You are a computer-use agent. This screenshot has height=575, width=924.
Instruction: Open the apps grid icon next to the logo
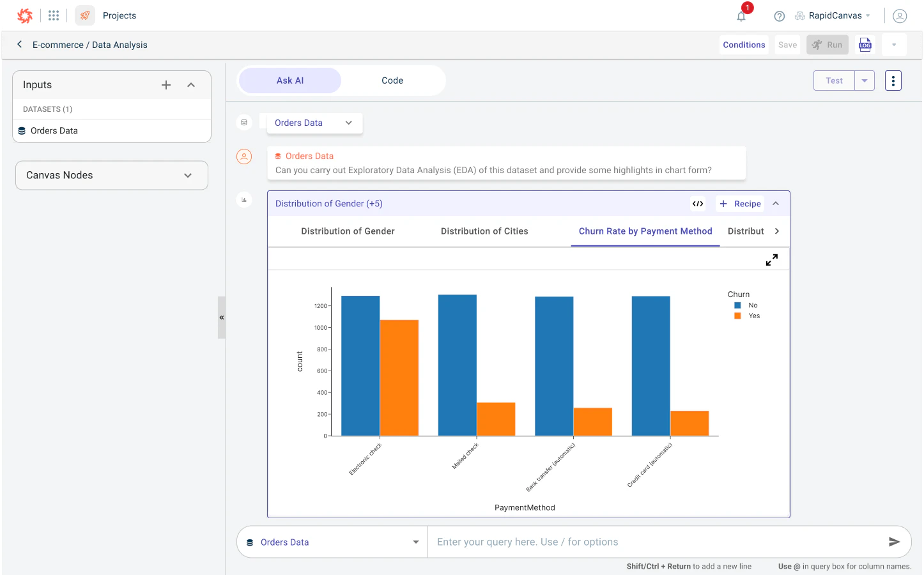tap(54, 15)
